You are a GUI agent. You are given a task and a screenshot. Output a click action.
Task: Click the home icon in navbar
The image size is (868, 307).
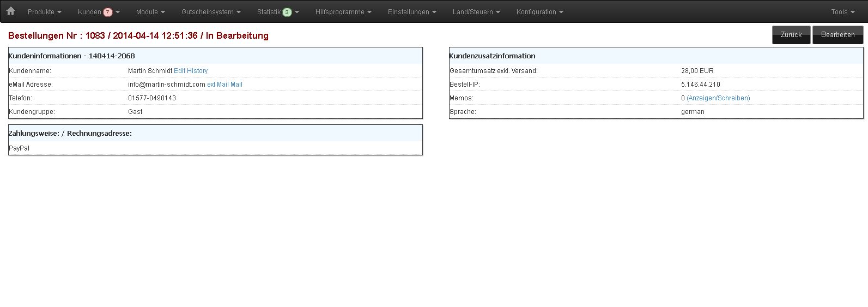10,11
